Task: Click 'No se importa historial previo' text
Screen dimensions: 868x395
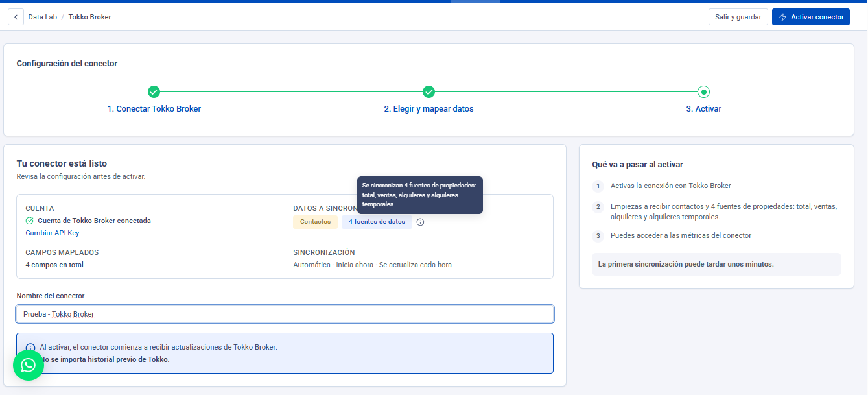Action: pos(105,359)
